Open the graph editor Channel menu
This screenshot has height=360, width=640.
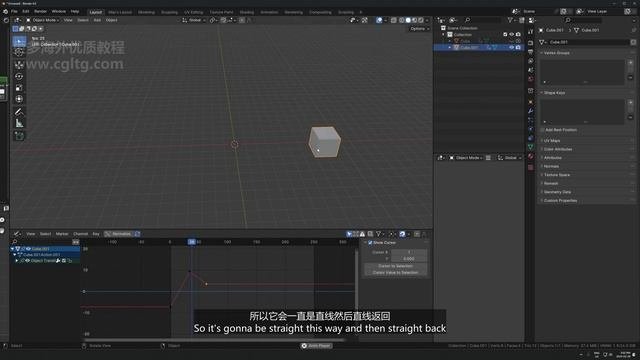pyautogui.click(x=80, y=234)
